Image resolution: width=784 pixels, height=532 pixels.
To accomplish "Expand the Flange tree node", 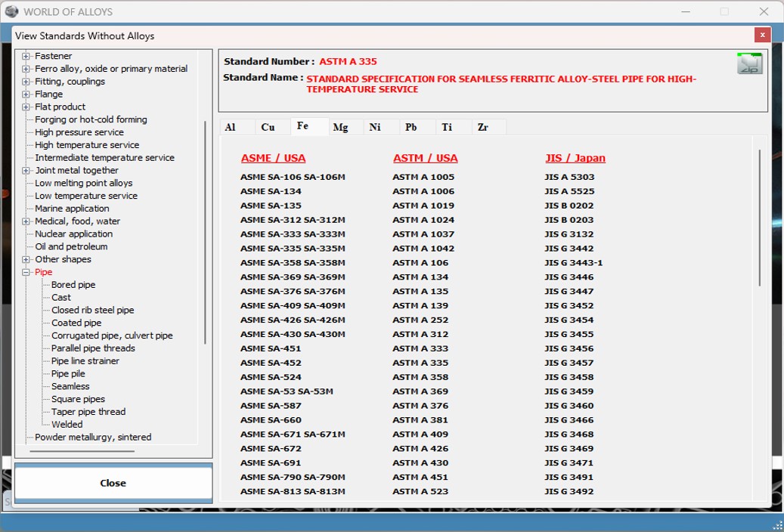I will pyautogui.click(x=26, y=94).
